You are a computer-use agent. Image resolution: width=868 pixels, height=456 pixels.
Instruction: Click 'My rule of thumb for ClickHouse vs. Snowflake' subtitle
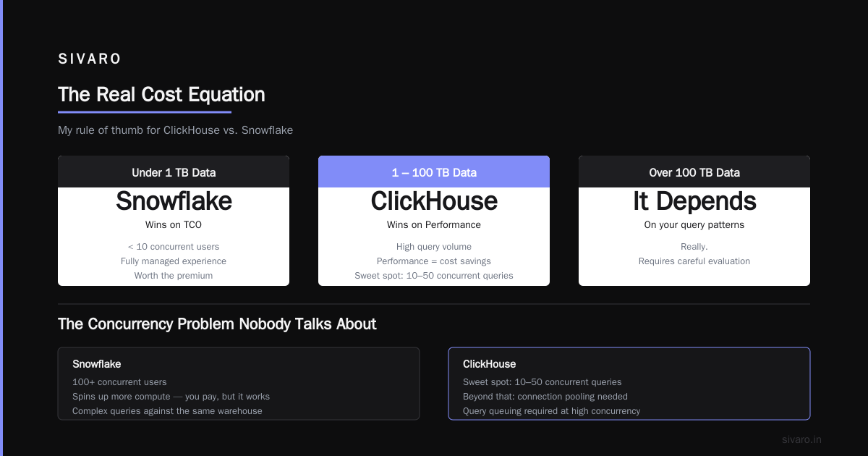click(175, 130)
